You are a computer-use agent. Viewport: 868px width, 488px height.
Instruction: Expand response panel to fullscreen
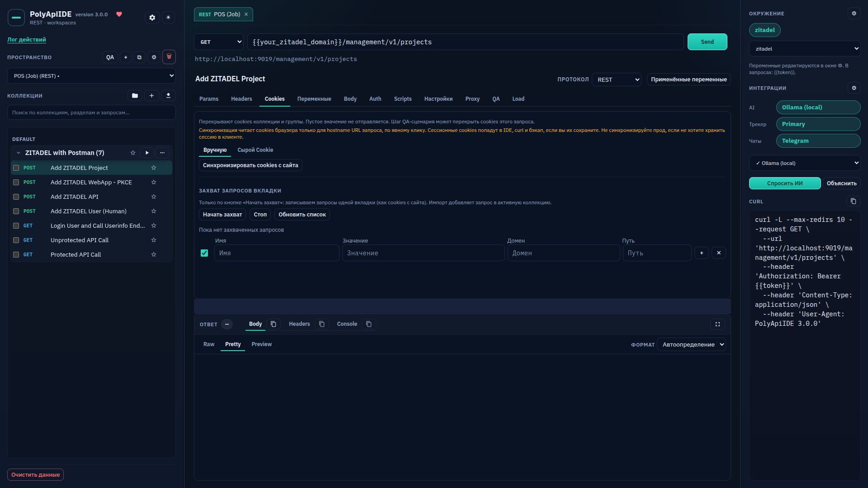[x=717, y=324]
